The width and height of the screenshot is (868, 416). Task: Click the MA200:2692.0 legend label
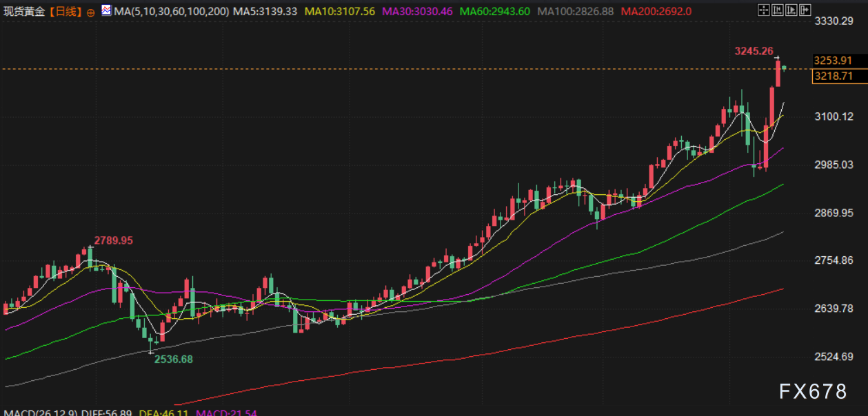pos(657,12)
